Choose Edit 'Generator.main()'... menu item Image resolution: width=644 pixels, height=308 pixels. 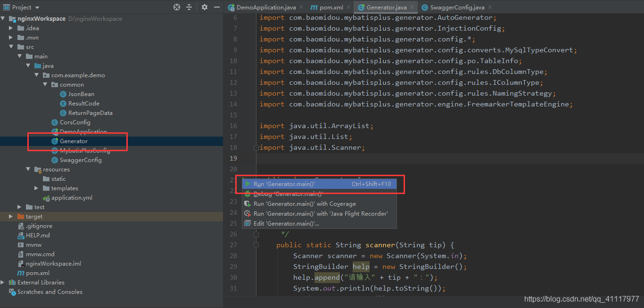(319, 224)
